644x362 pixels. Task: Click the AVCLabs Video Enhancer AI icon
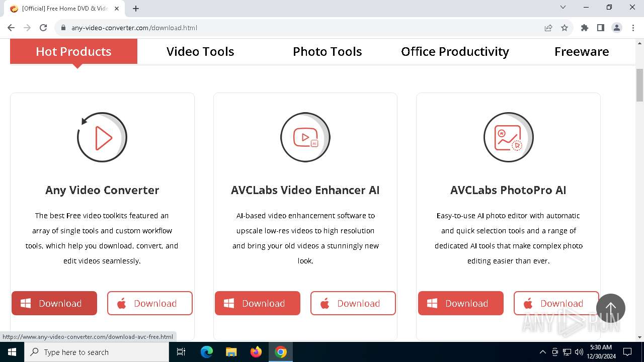(x=305, y=137)
